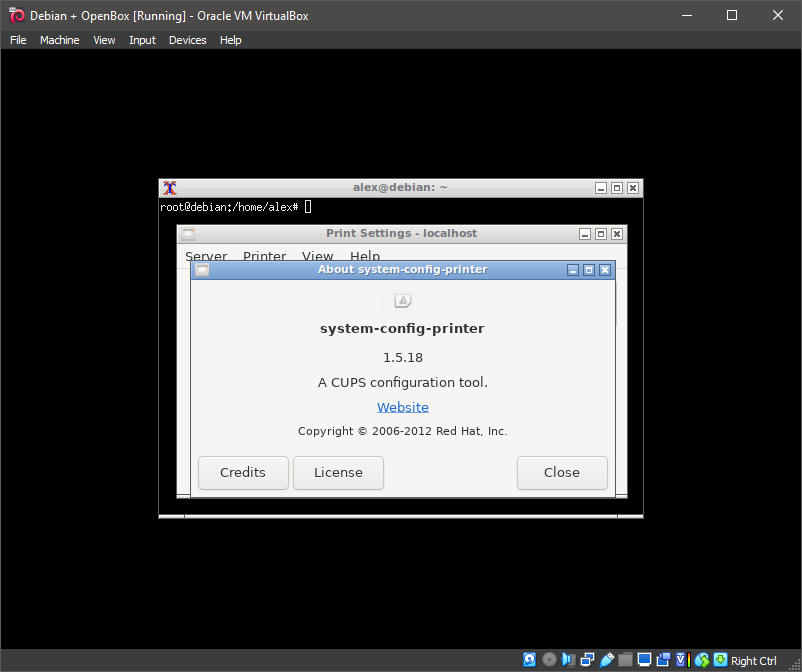Click the network adapters status icon
Screen dimensions: 802x672
point(586,659)
